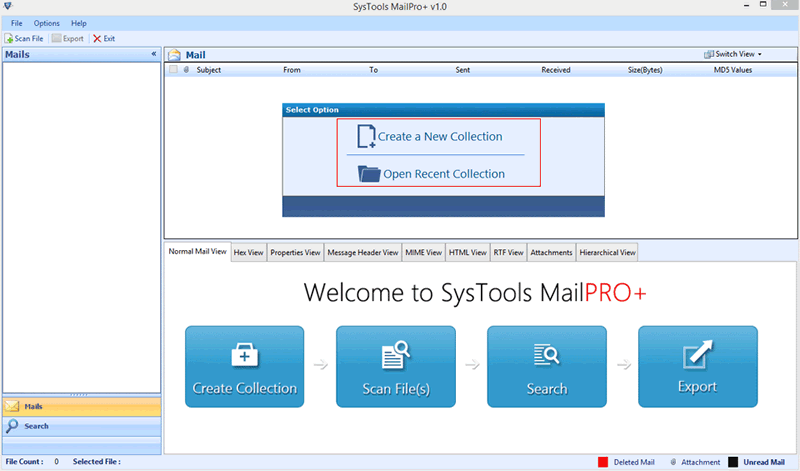800x471 pixels.
Task: Click the Search tile on welcome screen
Action: [547, 366]
